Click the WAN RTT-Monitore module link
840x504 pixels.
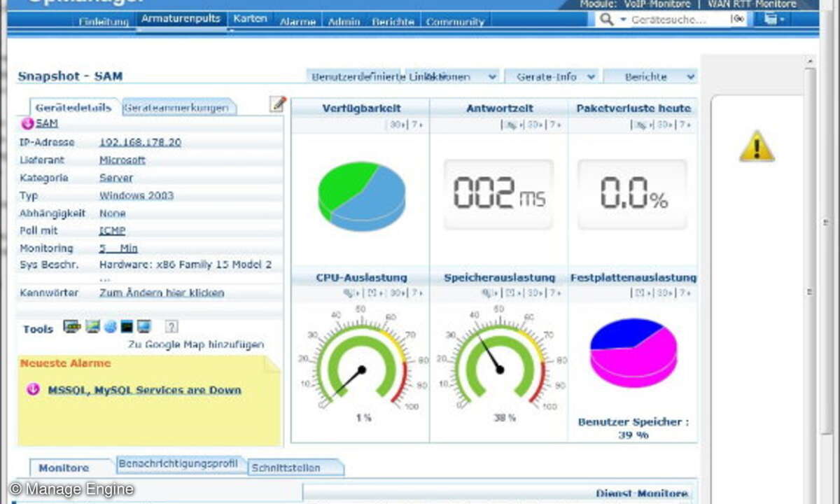point(752,4)
